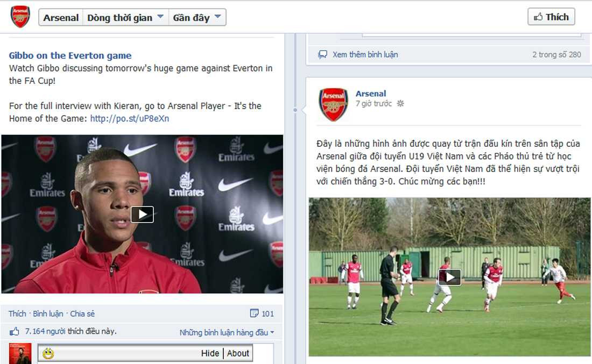Click the Arsenal crest logo in header

(x=20, y=17)
